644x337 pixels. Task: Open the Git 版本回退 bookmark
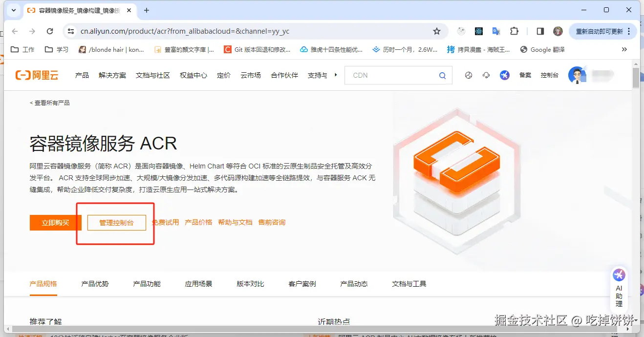click(x=257, y=49)
